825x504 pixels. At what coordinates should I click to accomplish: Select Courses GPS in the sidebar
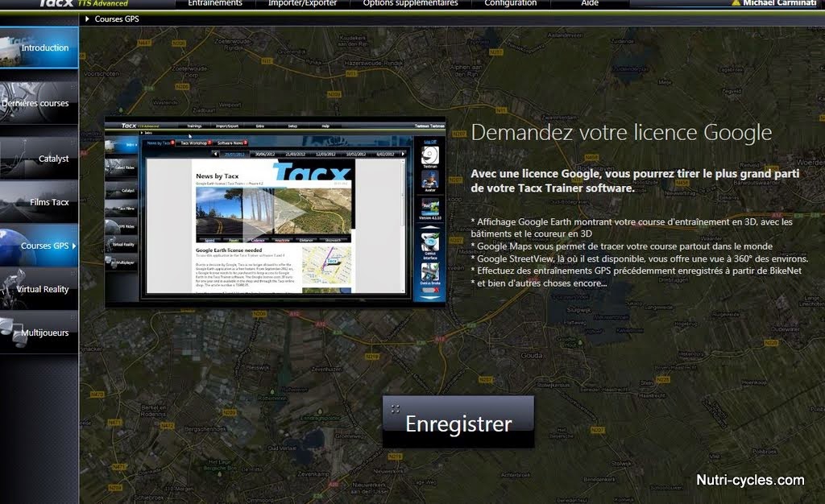[x=39, y=246]
